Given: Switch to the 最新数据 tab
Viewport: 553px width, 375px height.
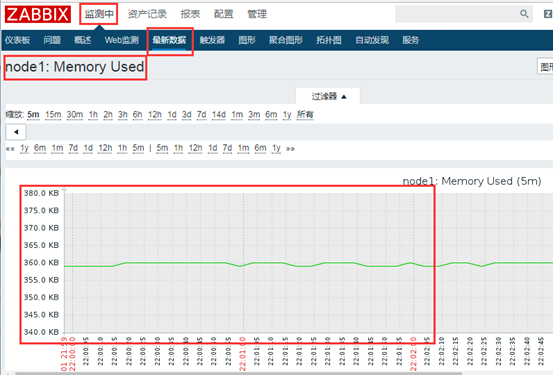Looking at the screenshot, I should coord(169,40).
